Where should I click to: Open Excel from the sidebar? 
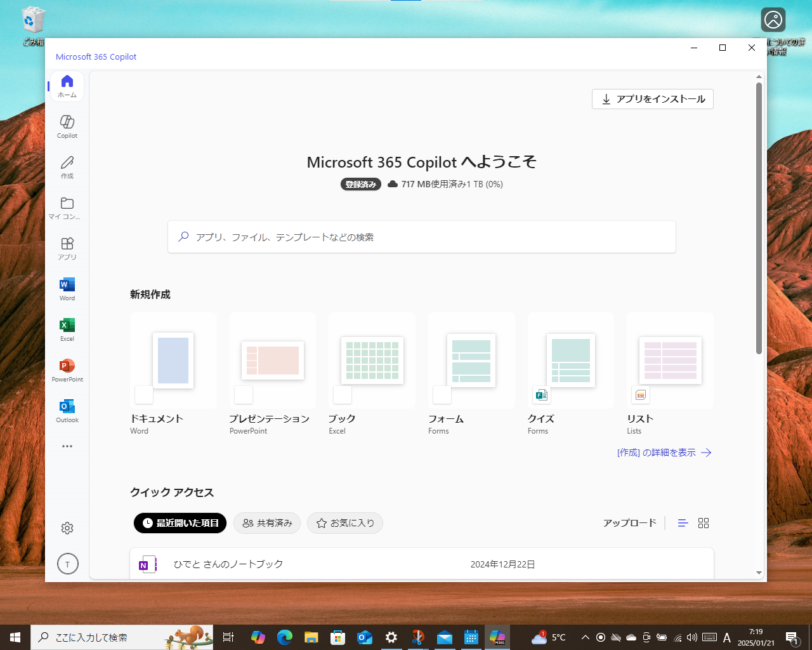point(67,328)
